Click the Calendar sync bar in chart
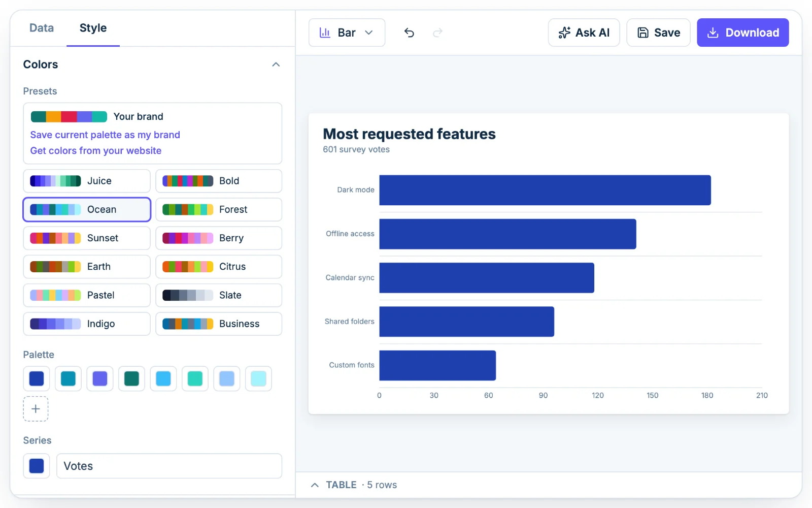812x508 pixels. pyautogui.click(x=487, y=278)
